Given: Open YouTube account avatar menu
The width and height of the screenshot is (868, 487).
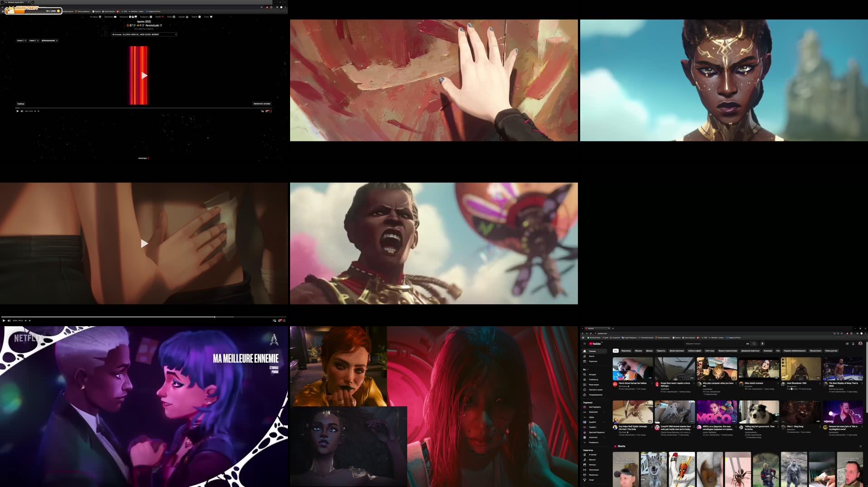Looking at the screenshot, I should 860,344.
